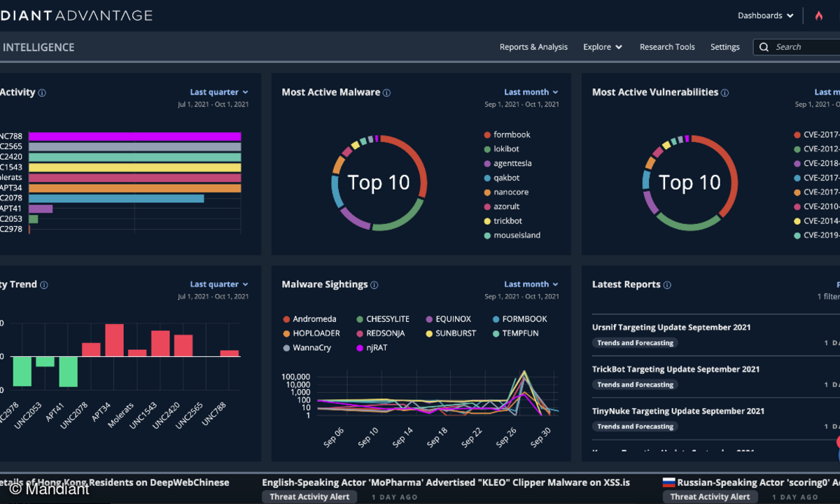Toggle lokibot legend entry
840x504 pixels.
pyautogui.click(x=502, y=149)
